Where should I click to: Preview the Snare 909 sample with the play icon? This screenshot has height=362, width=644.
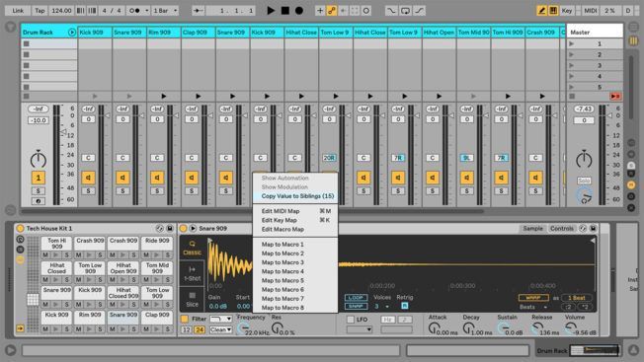point(193,229)
